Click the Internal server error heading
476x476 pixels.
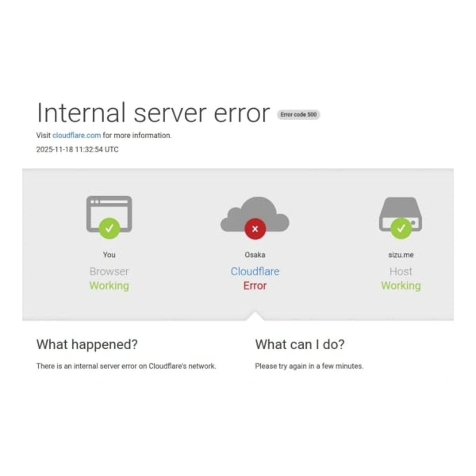coord(153,113)
